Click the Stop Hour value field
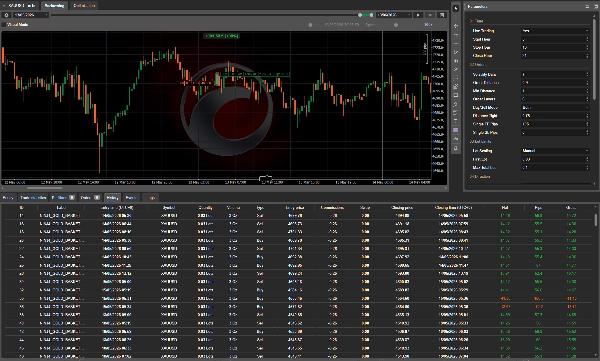The width and height of the screenshot is (600, 361). (555, 47)
